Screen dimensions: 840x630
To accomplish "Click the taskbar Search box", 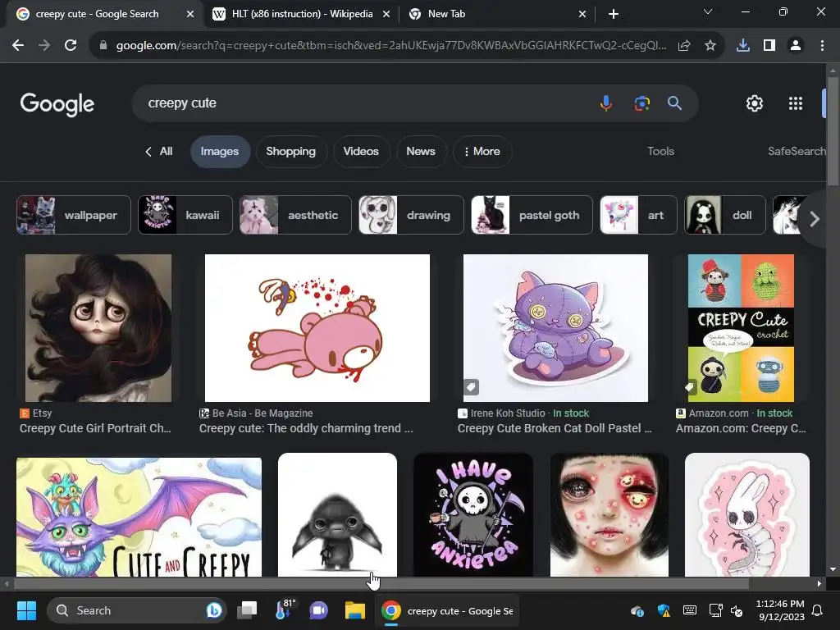I will [137, 610].
